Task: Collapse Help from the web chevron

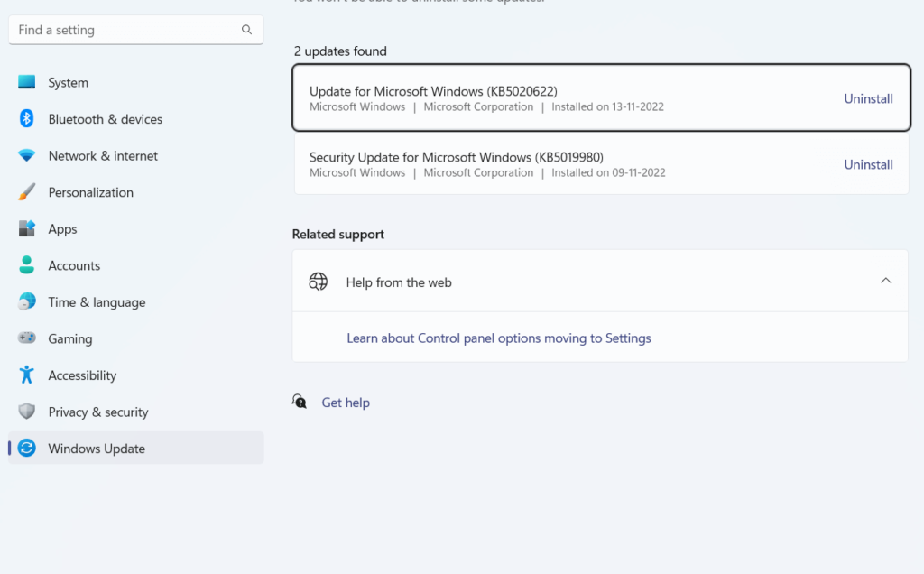Action: coord(886,281)
